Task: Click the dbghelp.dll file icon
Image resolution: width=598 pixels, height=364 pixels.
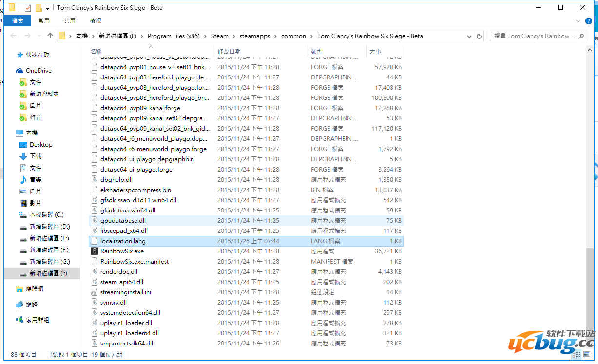Action: pyautogui.click(x=95, y=180)
